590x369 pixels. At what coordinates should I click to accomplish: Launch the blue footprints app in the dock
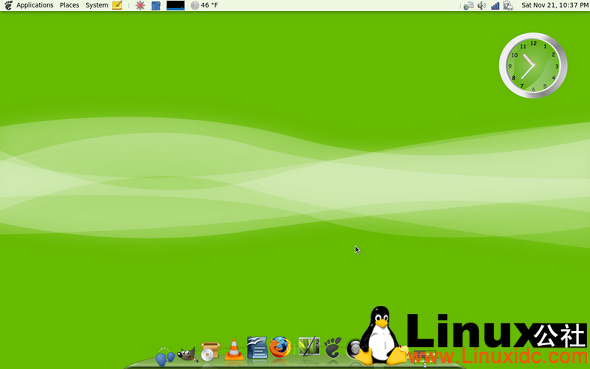click(165, 356)
